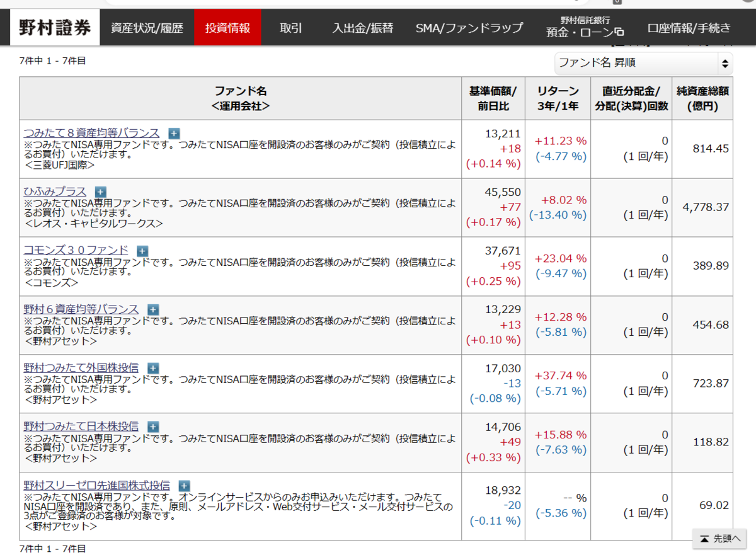The width and height of the screenshot is (756, 555).
Task: Click the 13,211 price value
Action: click(503, 134)
